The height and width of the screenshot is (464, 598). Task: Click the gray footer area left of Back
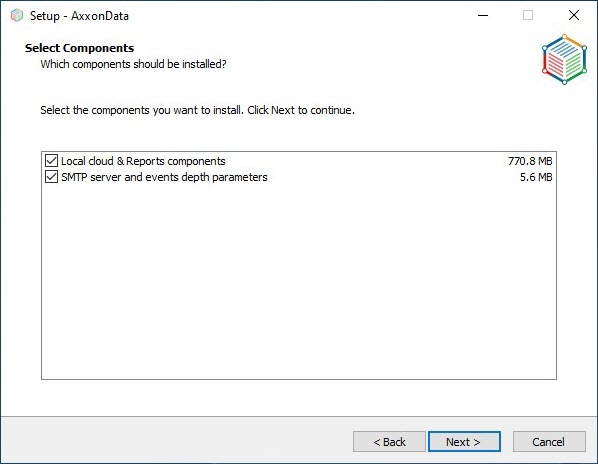click(175, 440)
